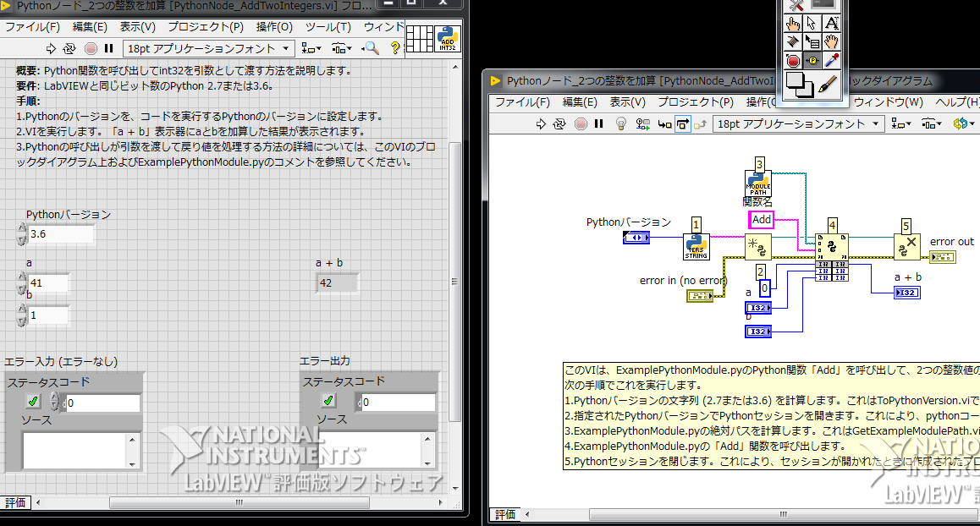Select the Edit Text tool
The height and width of the screenshot is (526, 980).
pos(833,24)
